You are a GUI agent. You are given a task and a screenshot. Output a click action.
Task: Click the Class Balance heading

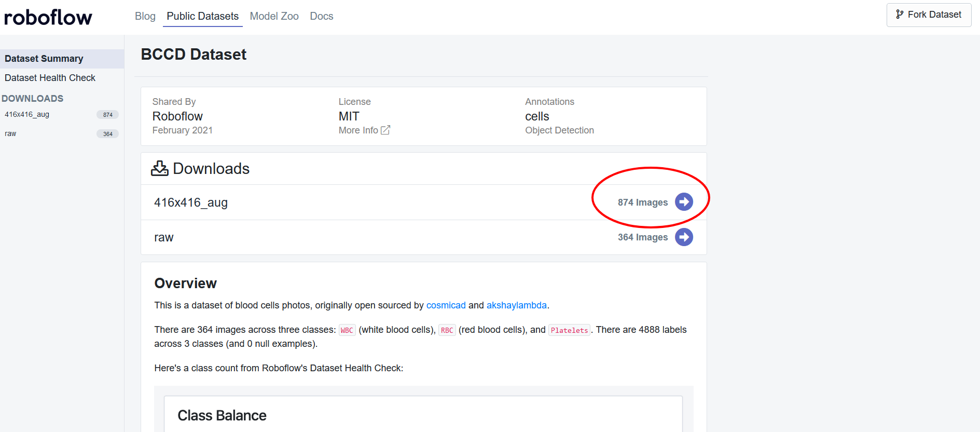tap(222, 415)
